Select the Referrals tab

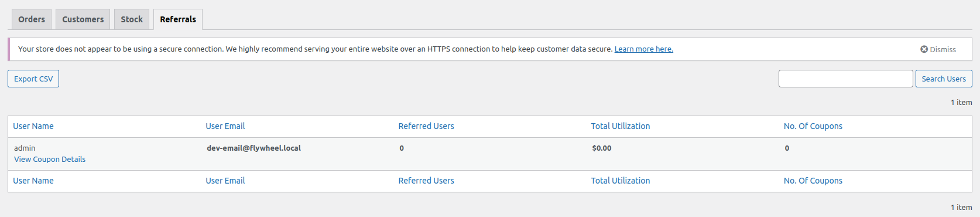(178, 19)
